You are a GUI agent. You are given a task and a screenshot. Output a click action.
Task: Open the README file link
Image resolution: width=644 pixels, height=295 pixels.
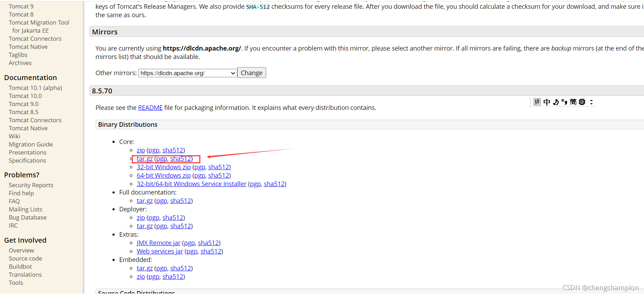pyautogui.click(x=150, y=108)
